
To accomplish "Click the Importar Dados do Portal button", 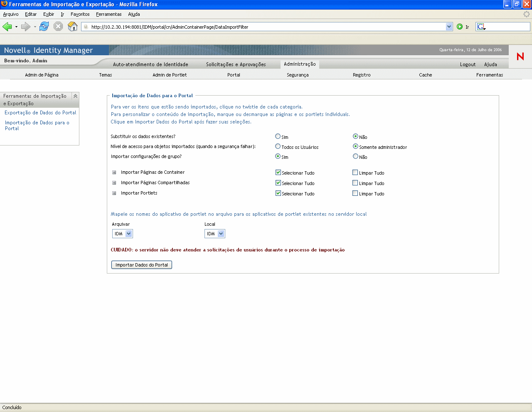I will pyautogui.click(x=142, y=265).
